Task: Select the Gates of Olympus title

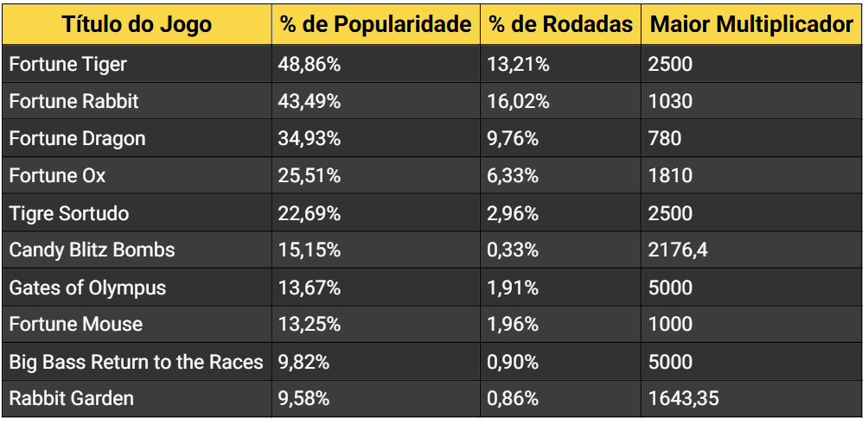Action: pyautogui.click(x=87, y=288)
